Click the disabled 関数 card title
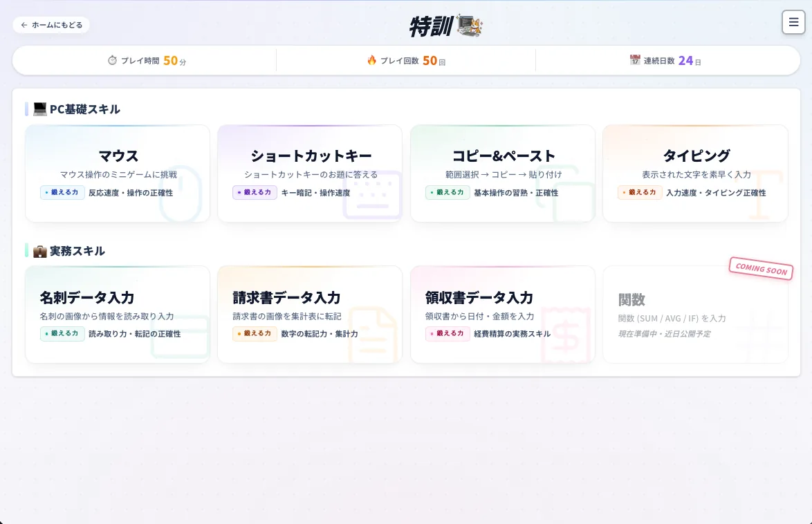The width and height of the screenshot is (812, 524). pyautogui.click(x=631, y=300)
